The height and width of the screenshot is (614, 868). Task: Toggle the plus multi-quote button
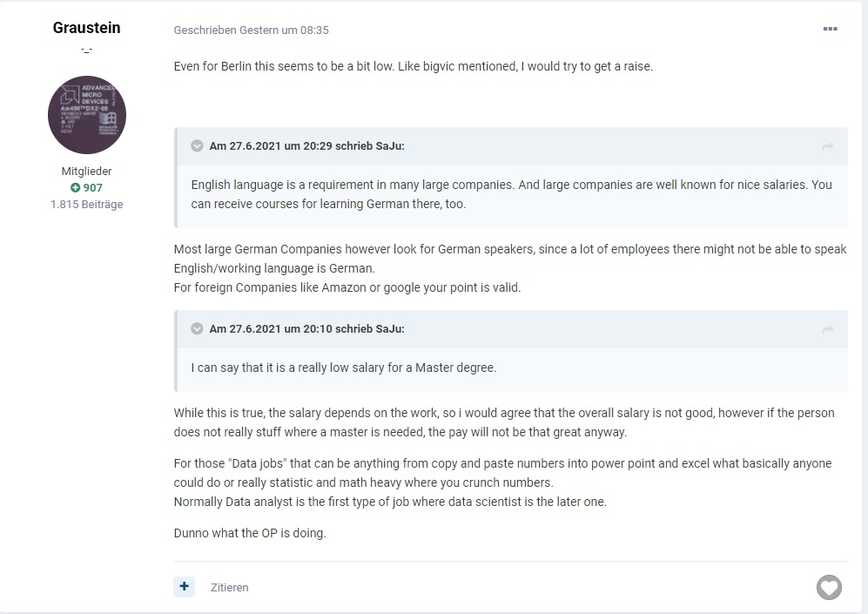tap(185, 587)
